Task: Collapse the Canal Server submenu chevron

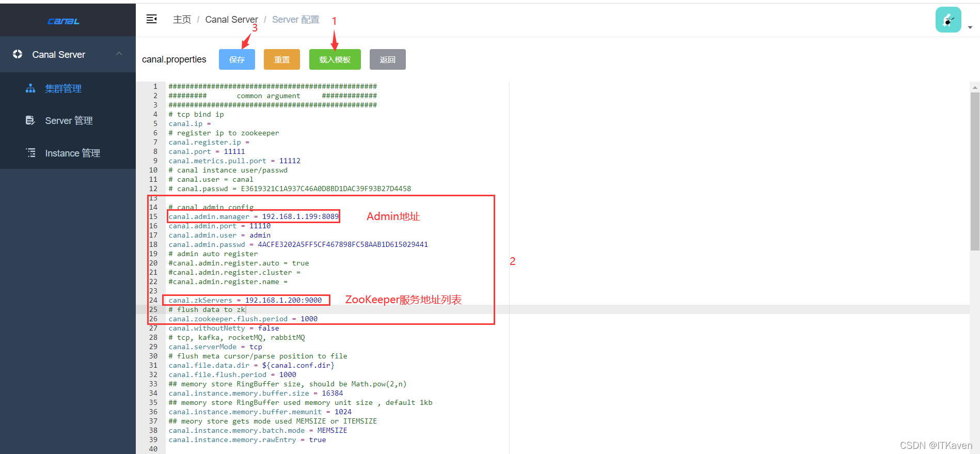Action: coord(119,54)
